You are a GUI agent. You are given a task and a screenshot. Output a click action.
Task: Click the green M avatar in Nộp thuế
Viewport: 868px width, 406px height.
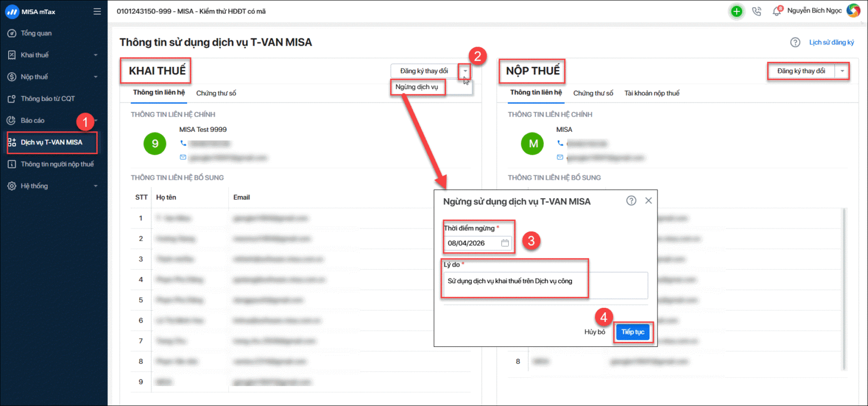click(532, 144)
